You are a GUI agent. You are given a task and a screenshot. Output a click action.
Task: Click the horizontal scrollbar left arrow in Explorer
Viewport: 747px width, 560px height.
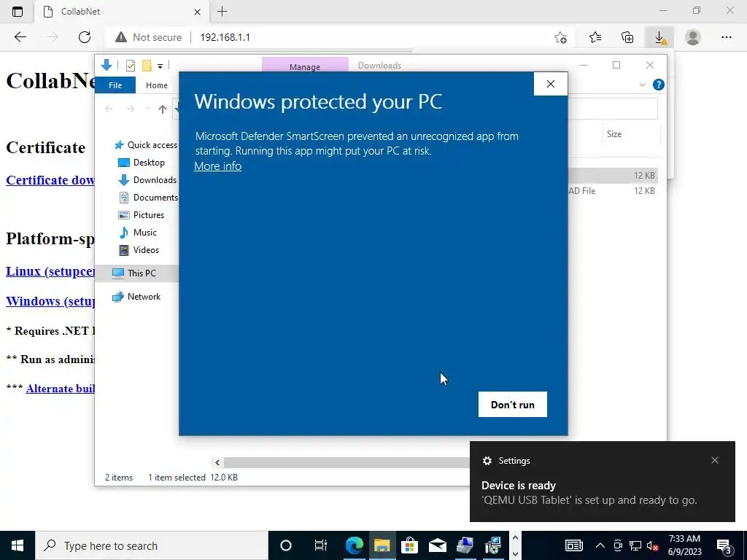click(x=217, y=462)
